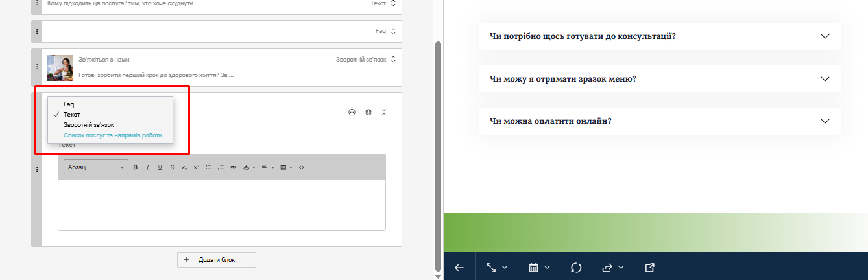The image size is (868, 280).
Task: Choose 'Зворотній зв'язок' in the block type menu
Action: tap(88, 124)
